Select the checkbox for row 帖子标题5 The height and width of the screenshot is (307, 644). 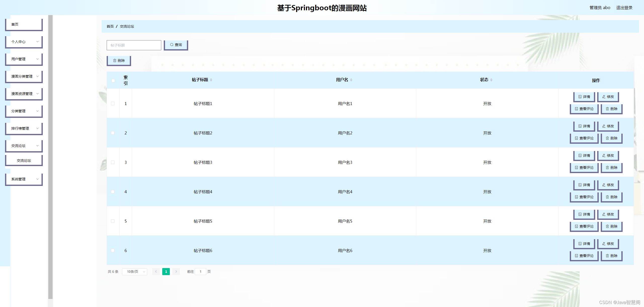113,221
